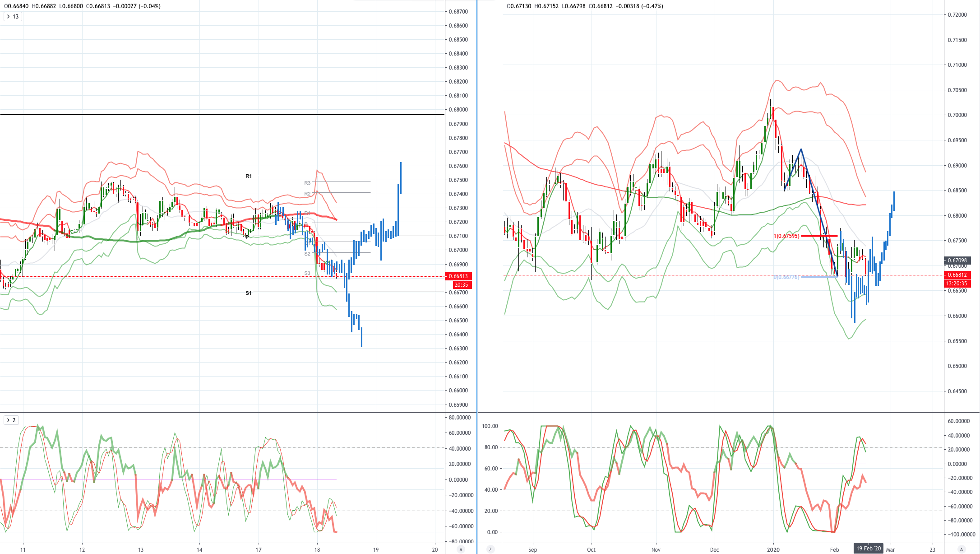Expand the 2 indicators legend in lower-left pane
Image resolution: width=980 pixels, height=554 pixels.
pos(11,420)
